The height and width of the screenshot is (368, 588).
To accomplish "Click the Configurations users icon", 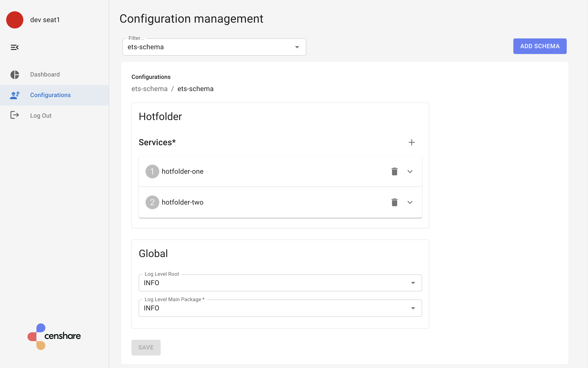I will tap(15, 95).
